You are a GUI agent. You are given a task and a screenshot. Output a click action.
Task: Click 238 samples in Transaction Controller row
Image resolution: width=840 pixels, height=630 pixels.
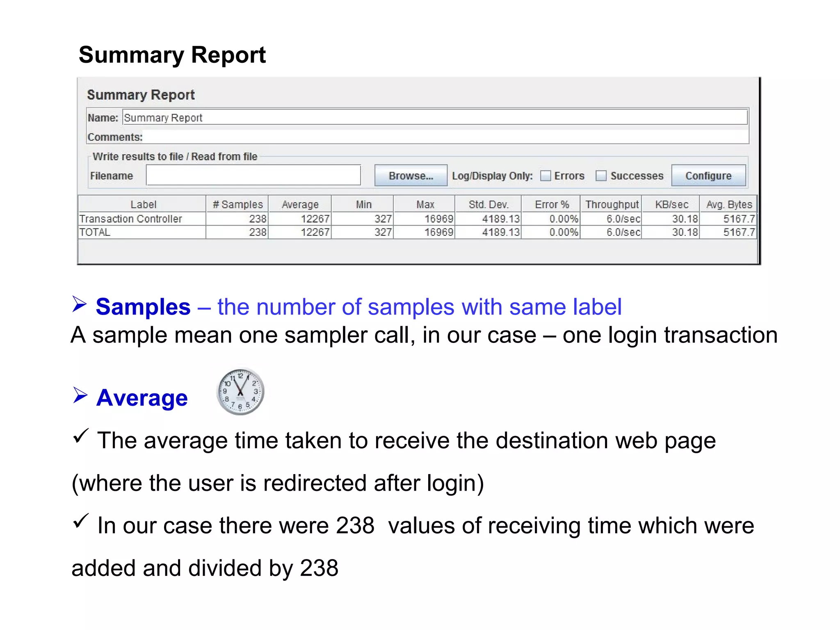(258, 219)
